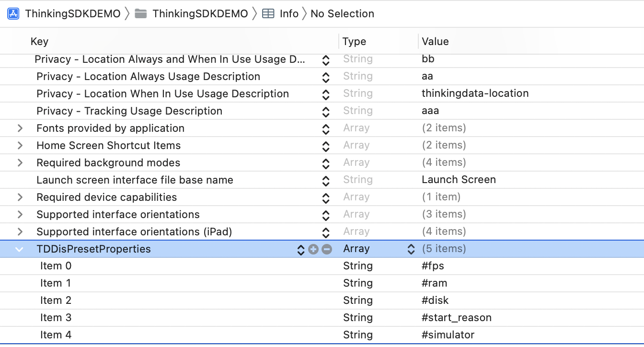The width and height of the screenshot is (644, 347).
Task: Select Privacy - Tracking Usage Description key
Action: point(129,111)
